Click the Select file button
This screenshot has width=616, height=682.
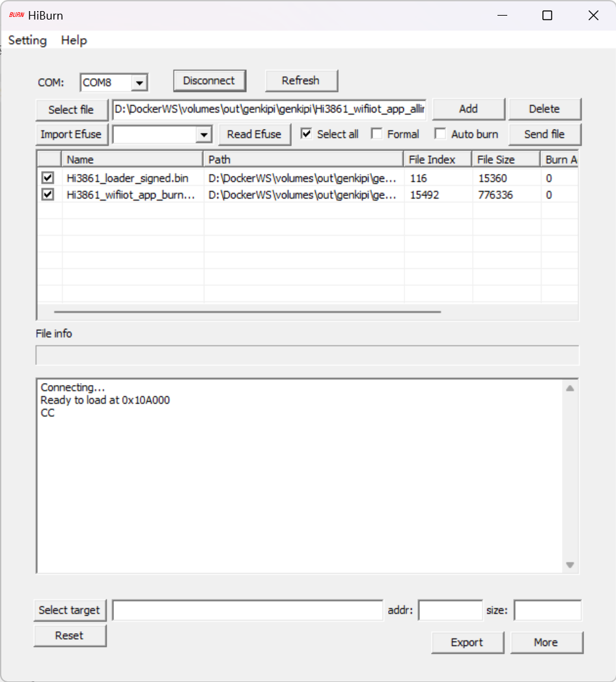[x=71, y=109]
